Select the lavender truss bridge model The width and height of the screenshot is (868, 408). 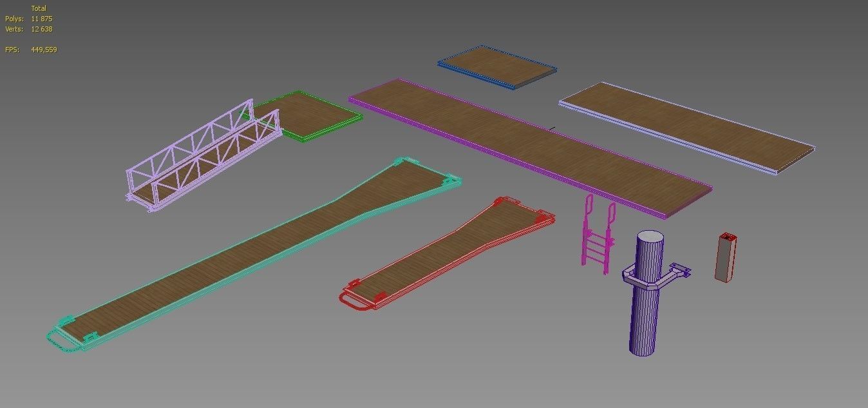203,157
